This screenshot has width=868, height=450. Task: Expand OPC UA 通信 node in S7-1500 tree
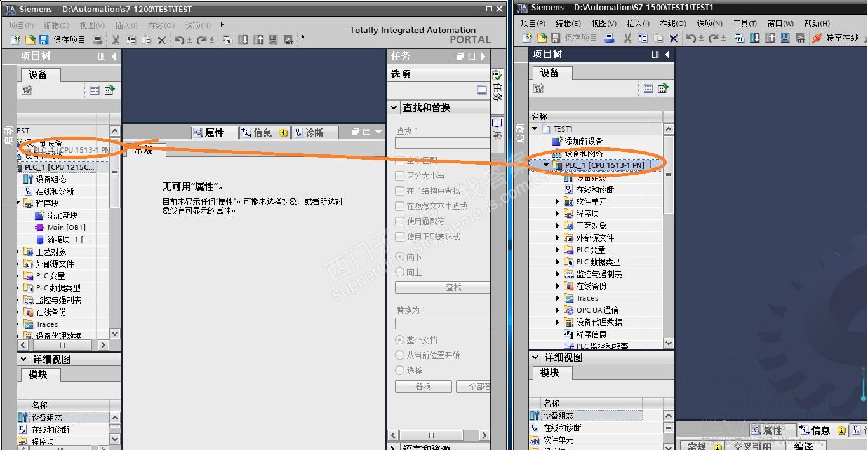[558, 310]
